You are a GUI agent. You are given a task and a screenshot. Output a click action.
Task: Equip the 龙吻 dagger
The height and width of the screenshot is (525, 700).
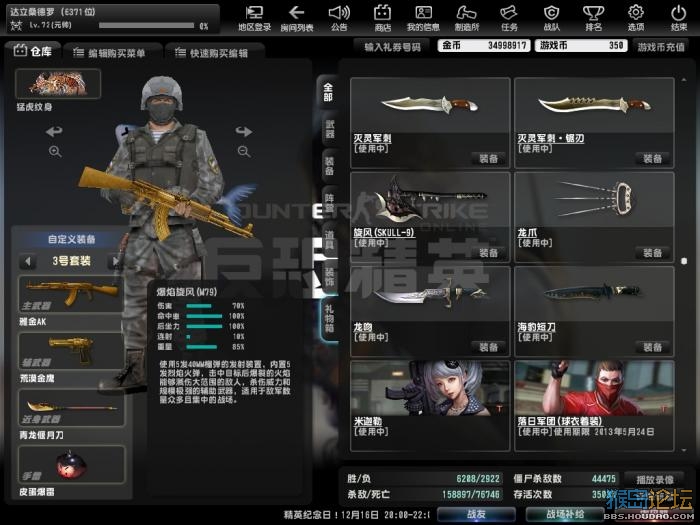[x=488, y=347]
